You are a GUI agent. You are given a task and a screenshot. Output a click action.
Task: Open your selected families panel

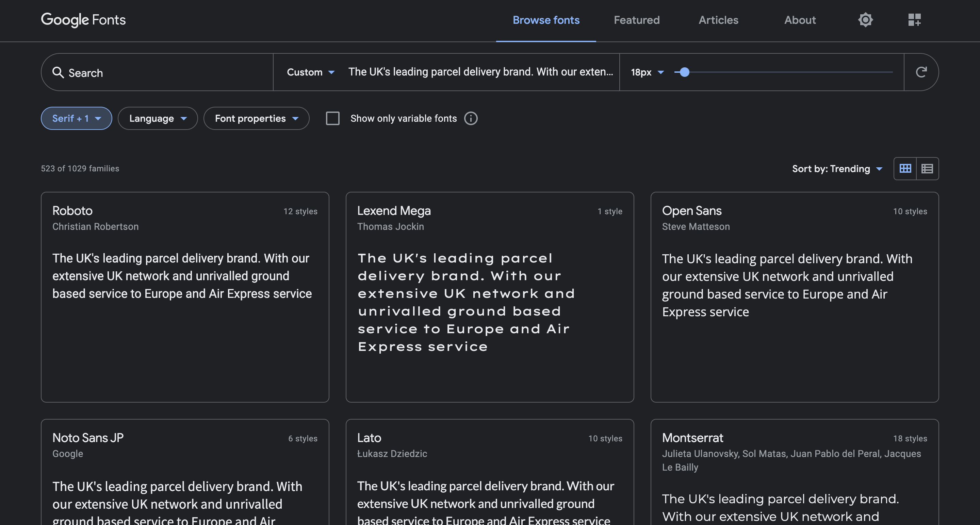(915, 20)
